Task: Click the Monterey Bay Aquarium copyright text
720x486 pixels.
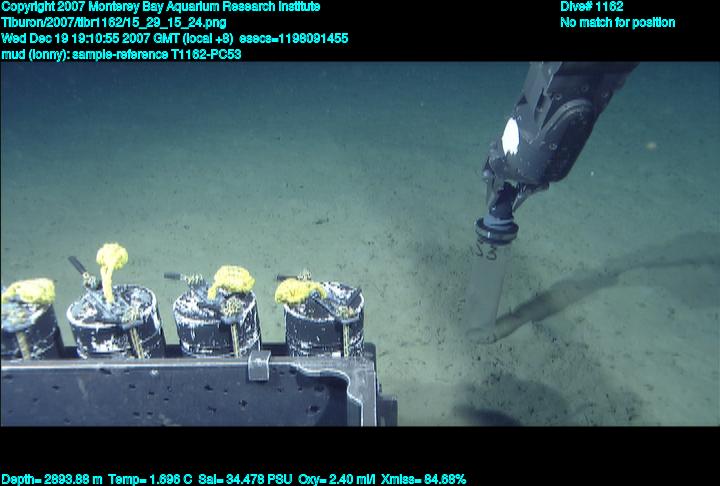Action: pyautogui.click(x=160, y=7)
